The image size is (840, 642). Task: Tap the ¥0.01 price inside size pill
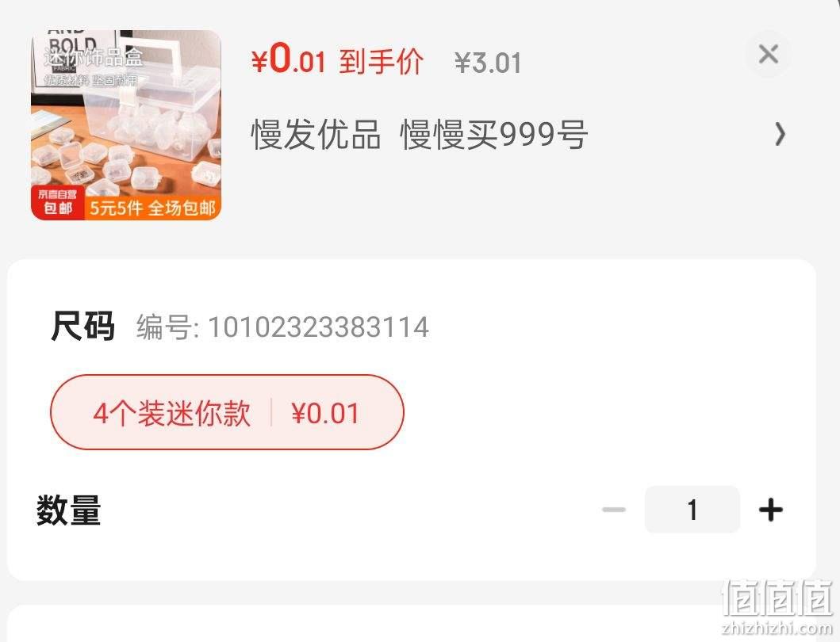click(324, 413)
